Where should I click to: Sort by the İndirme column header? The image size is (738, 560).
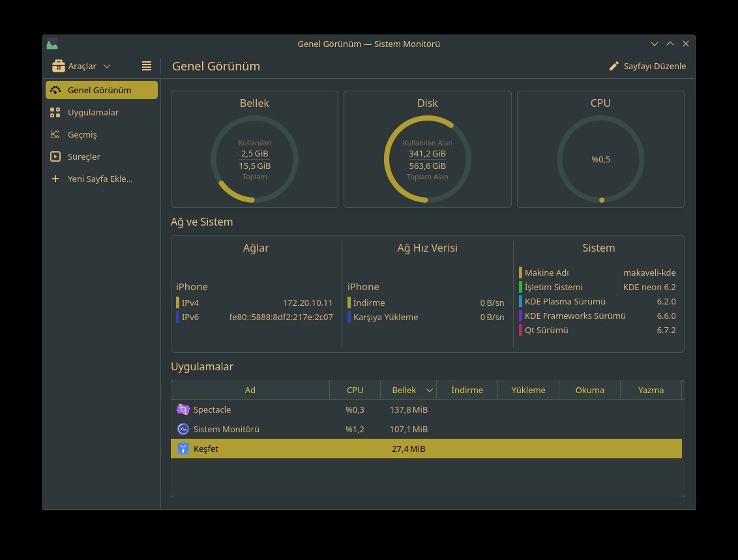click(467, 390)
